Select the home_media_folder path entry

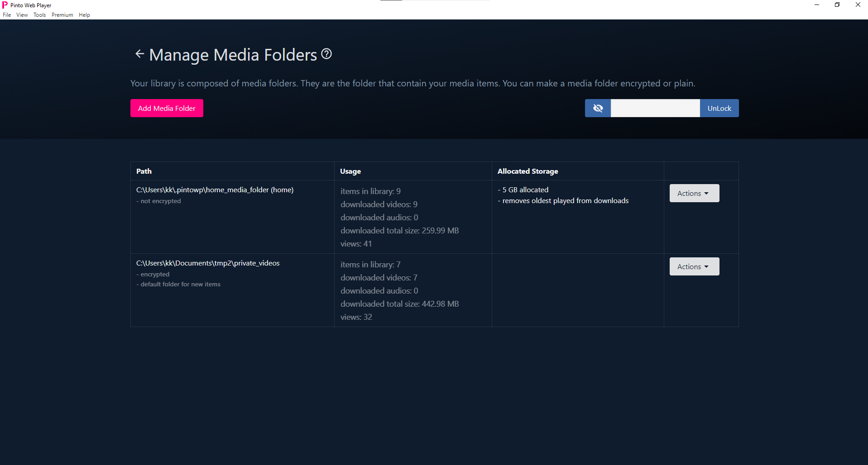(215, 190)
